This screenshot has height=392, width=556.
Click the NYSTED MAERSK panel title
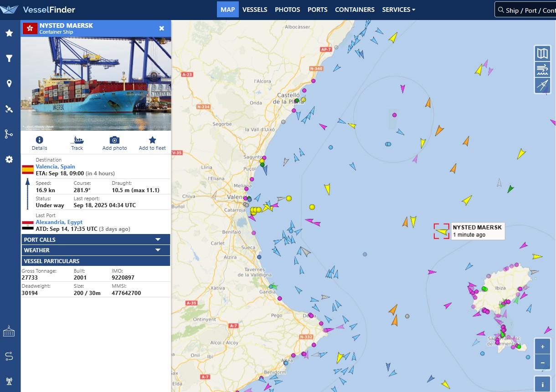66,25
